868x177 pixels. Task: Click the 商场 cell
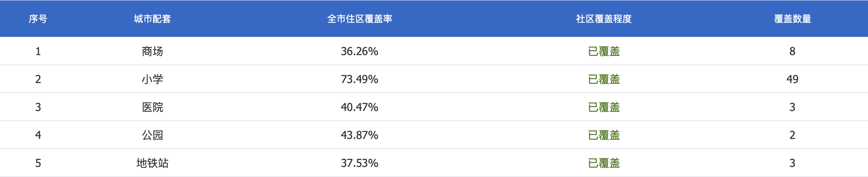pos(152,51)
